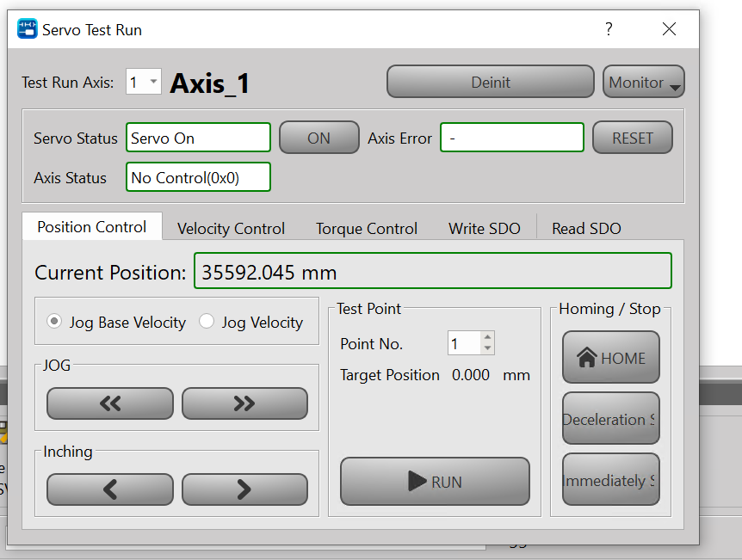
Task: Open the Test Run Axis dropdown
Action: click(144, 83)
